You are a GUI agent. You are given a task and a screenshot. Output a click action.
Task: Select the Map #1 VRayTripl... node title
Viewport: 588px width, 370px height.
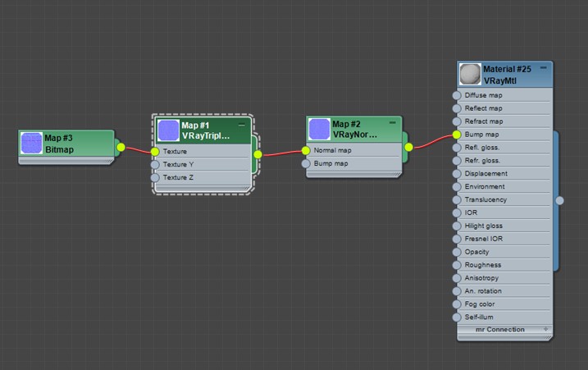(206, 130)
